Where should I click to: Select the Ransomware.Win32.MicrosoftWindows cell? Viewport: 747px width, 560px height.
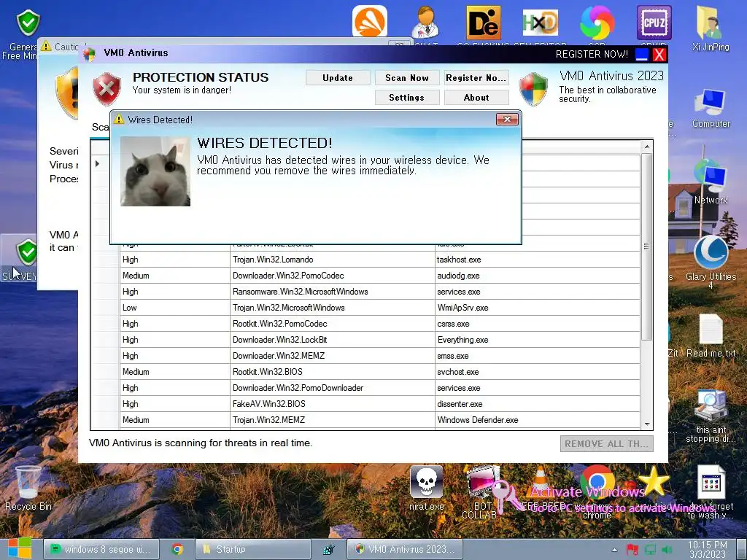(332, 292)
